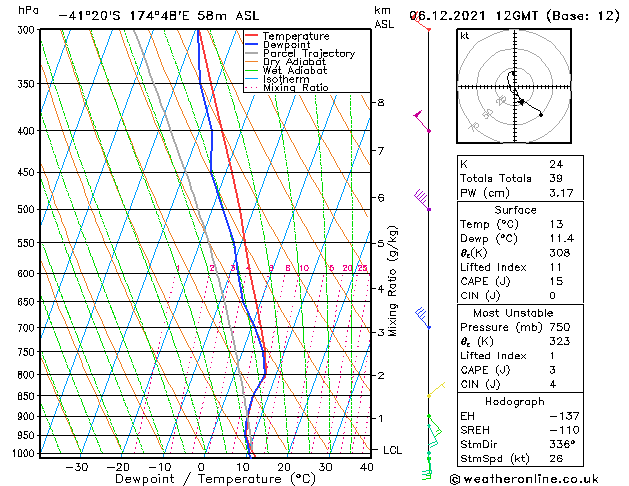Click the 850 hPa pressure label
This screenshot has width=629, height=486.
coord(28,396)
